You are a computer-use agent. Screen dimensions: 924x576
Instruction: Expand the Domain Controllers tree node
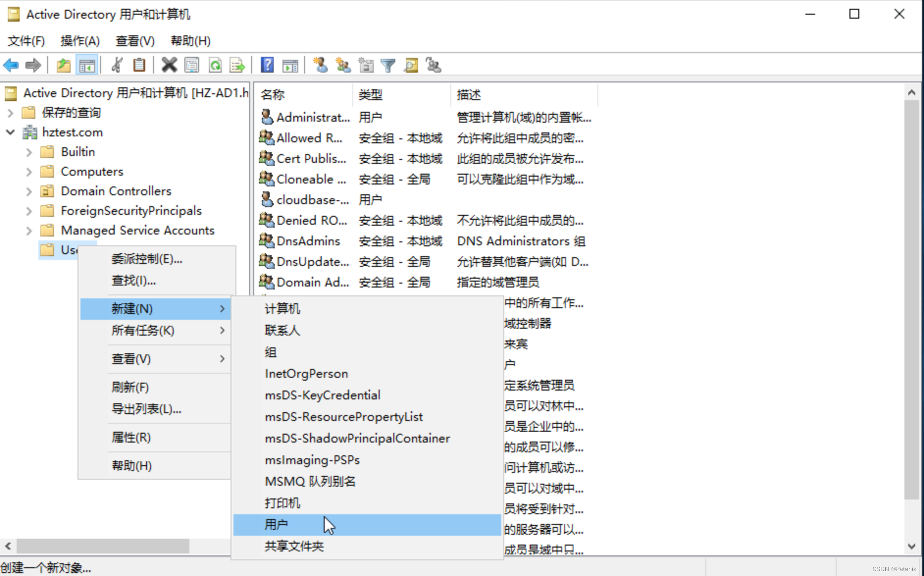click(29, 191)
